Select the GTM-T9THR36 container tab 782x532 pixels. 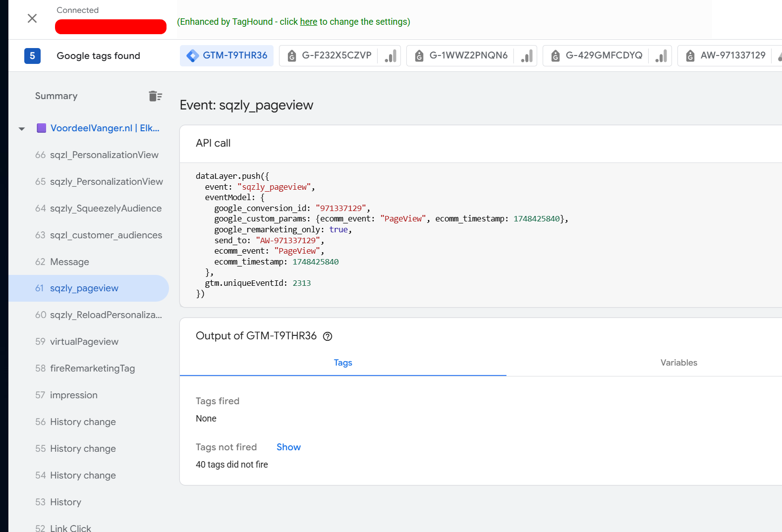tap(227, 55)
